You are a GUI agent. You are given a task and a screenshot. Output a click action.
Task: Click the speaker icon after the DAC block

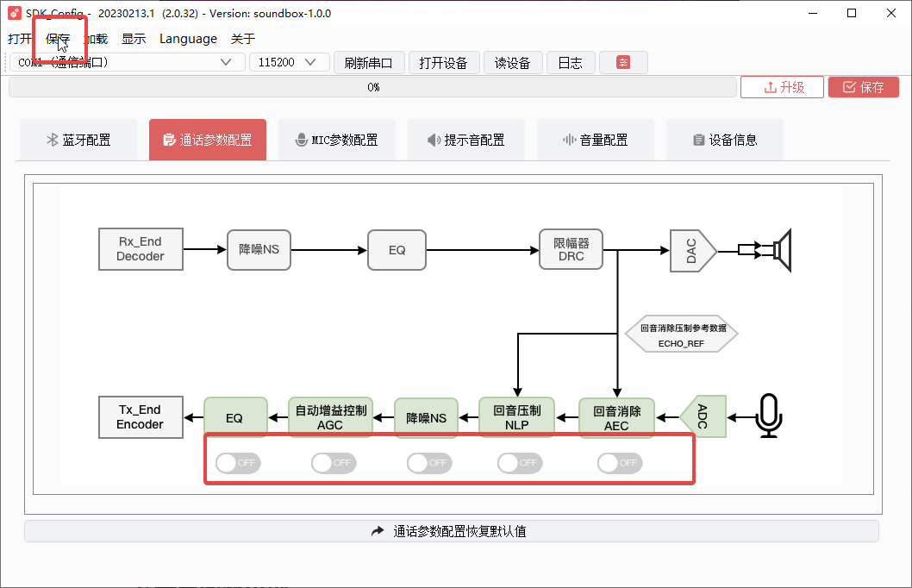783,251
